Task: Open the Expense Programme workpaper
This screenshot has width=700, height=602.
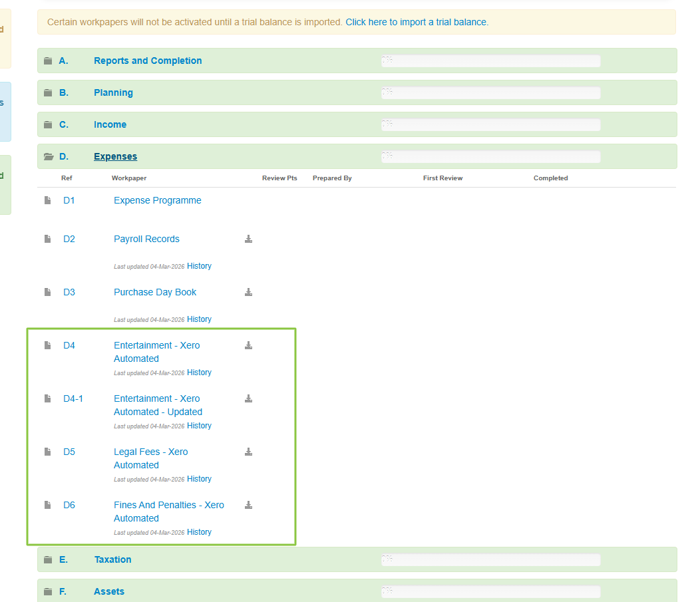Action: pos(157,200)
